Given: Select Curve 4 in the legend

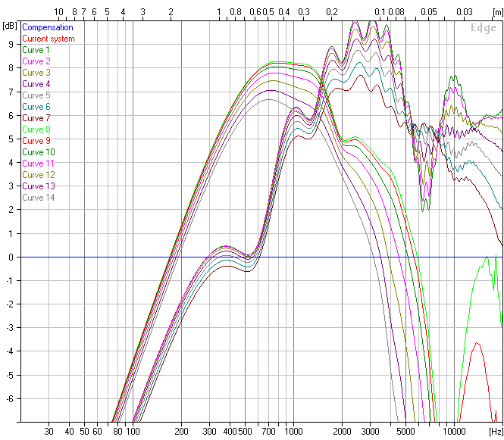Looking at the screenshot, I should 36,84.
